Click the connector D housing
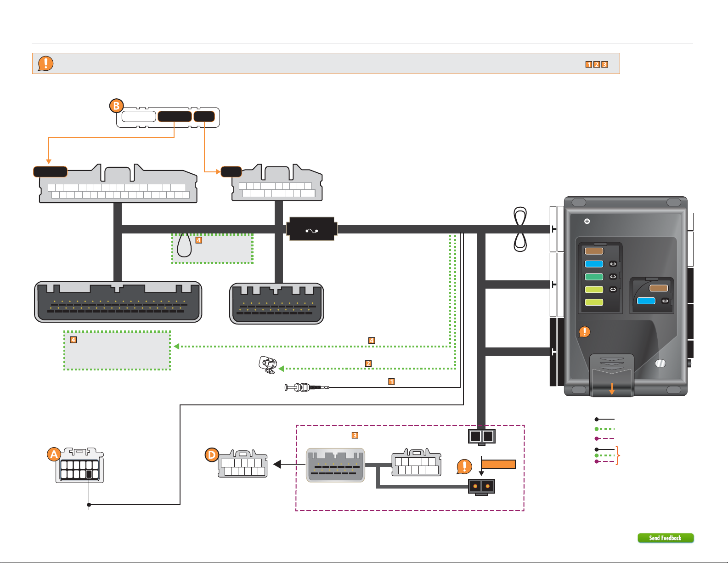728x563 pixels. click(243, 464)
